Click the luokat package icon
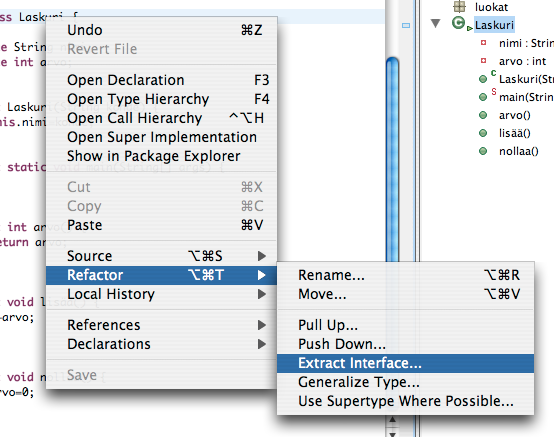Image resolution: width=554 pixels, height=437 pixels. click(x=459, y=6)
